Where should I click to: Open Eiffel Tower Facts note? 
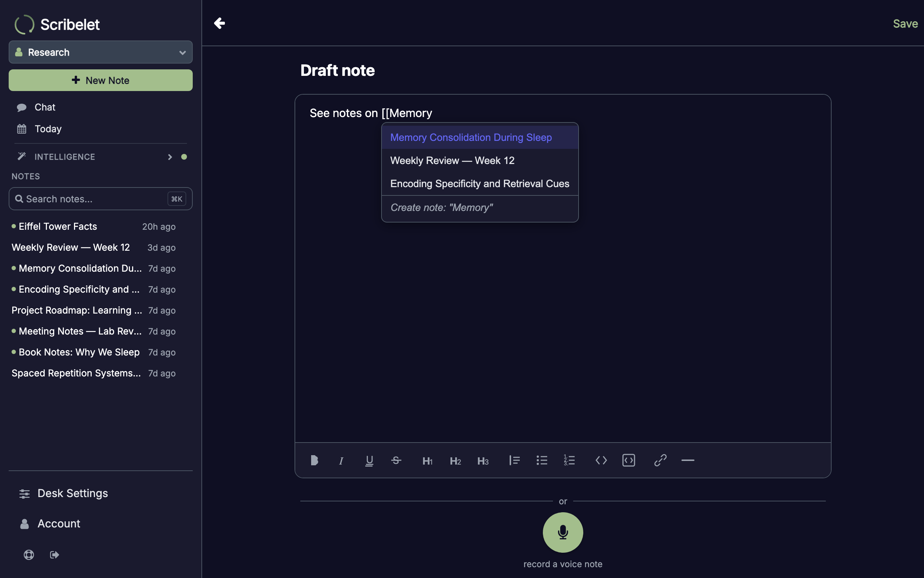tap(93, 227)
